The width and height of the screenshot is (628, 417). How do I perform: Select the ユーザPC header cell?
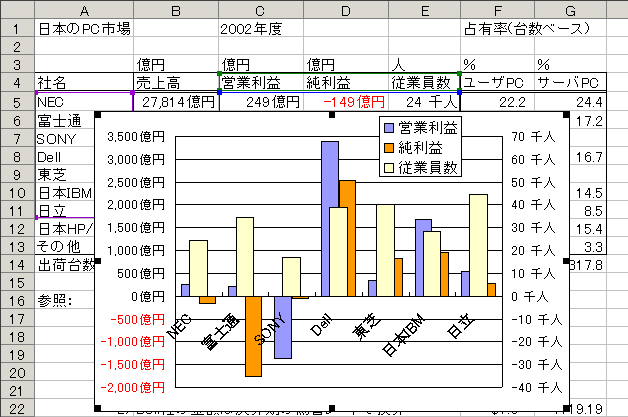point(497,82)
